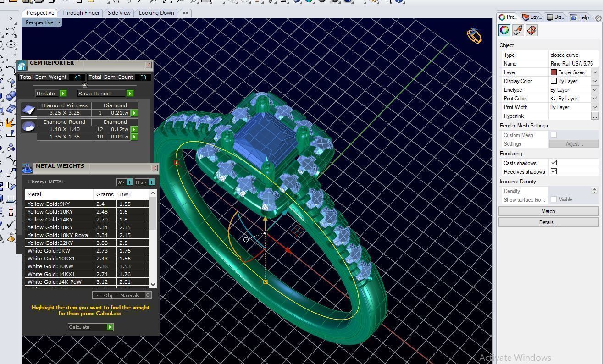603x364 pixels.
Task: Collapse the Gem Reporter with round arrow toggle
Action: [x=84, y=85]
